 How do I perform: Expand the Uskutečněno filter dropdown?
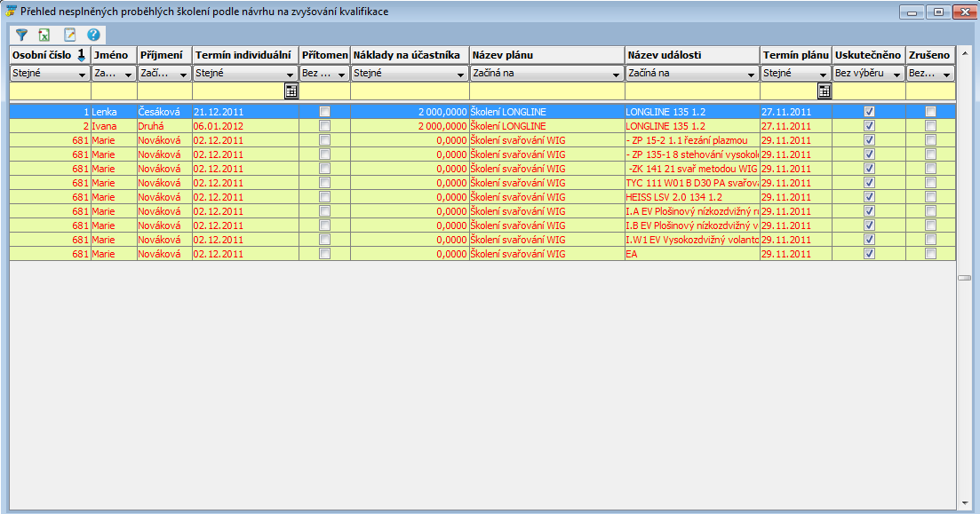click(896, 74)
